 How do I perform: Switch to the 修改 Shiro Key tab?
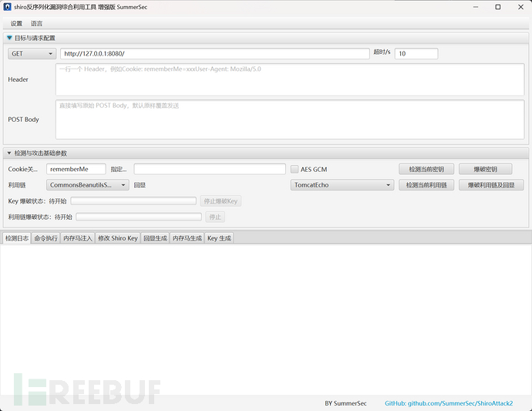[x=118, y=238]
